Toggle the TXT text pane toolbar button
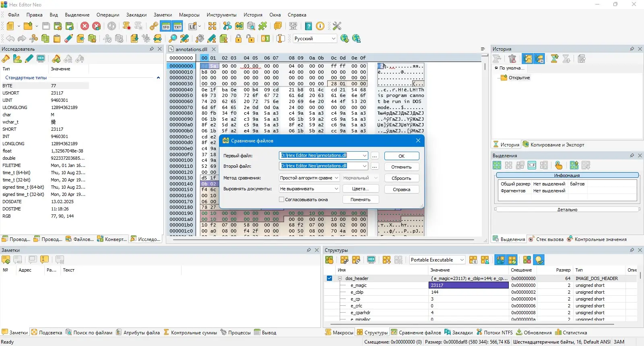 point(178,26)
